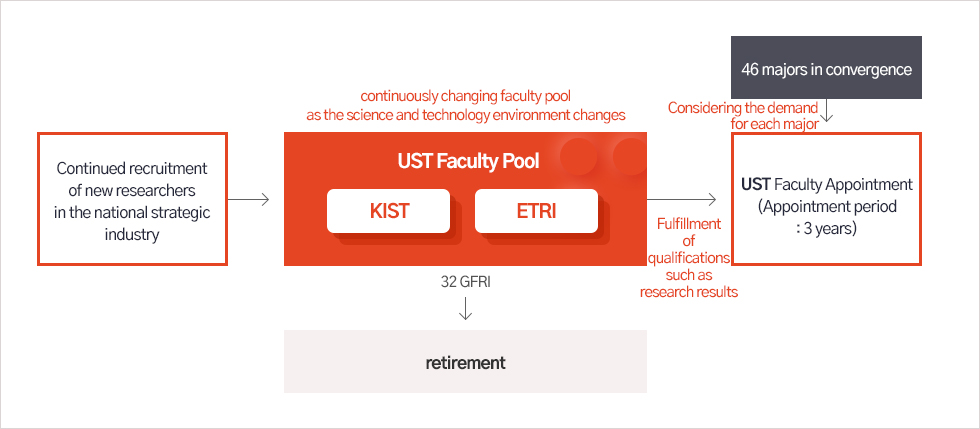This screenshot has height=429, width=980.
Task: Click science and technology environment changes line
Action: pos(466,116)
